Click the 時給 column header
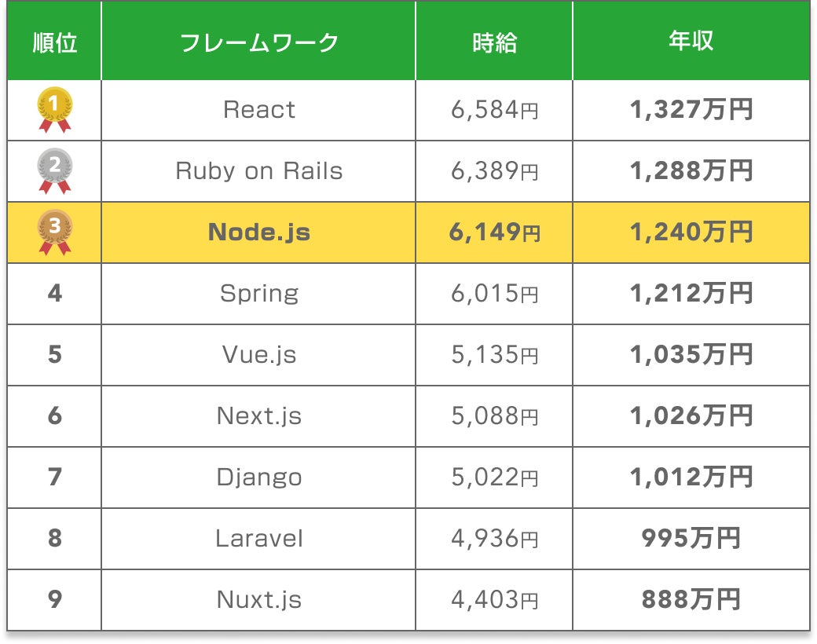Screen dimensions: 817x644 495,42
